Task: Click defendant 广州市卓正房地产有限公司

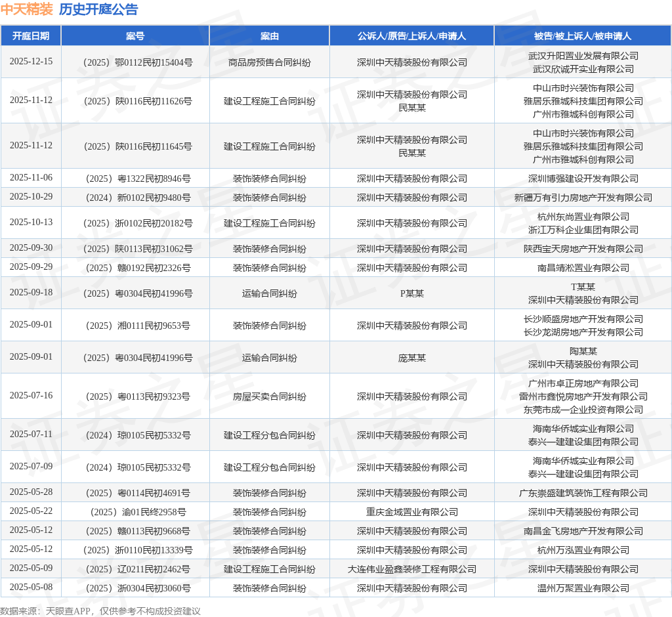Action: [583, 383]
